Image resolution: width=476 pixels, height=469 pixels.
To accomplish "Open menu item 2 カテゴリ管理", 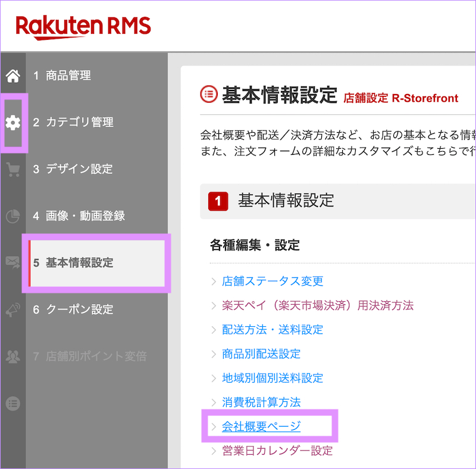I will coord(73,123).
